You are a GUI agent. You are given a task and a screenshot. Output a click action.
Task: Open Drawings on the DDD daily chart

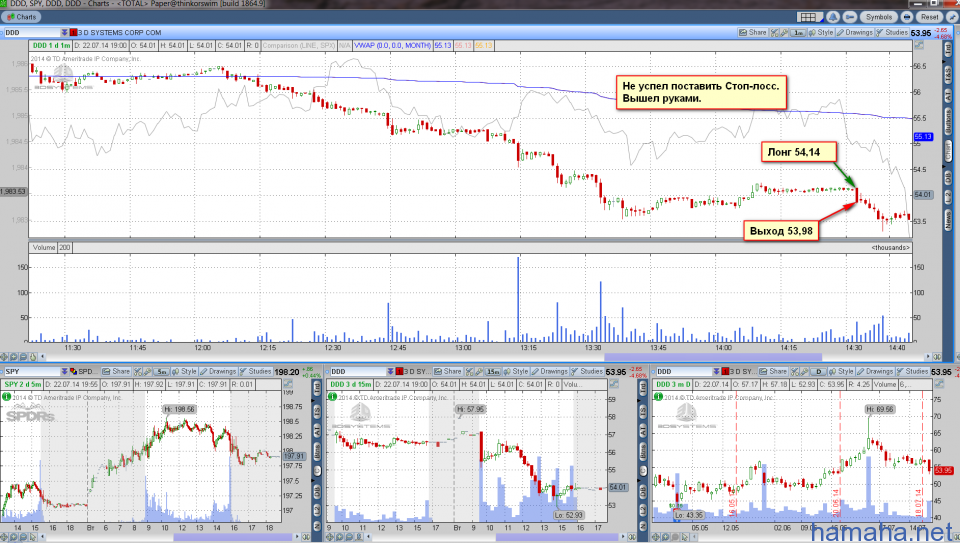[874, 371]
